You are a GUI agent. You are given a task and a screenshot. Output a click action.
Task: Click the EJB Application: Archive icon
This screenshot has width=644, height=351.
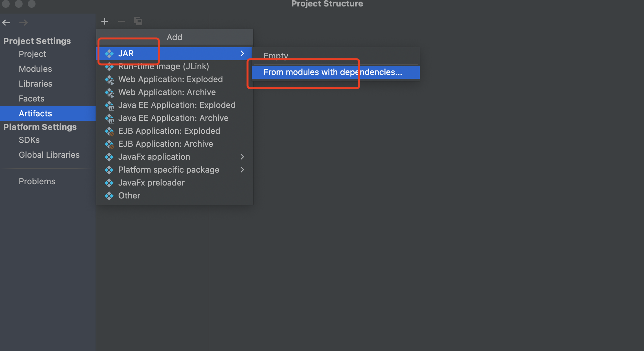[109, 144]
